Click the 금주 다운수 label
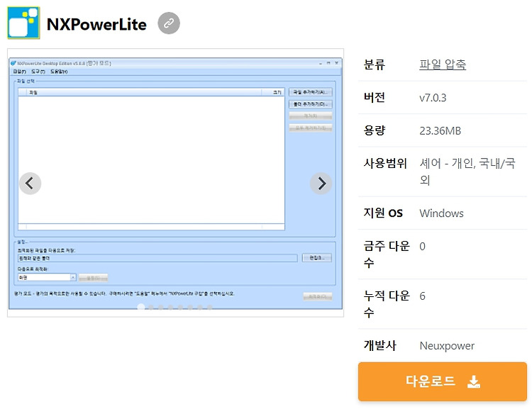The width and height of the screenshot is (532, 409). [x=387, y=254]
